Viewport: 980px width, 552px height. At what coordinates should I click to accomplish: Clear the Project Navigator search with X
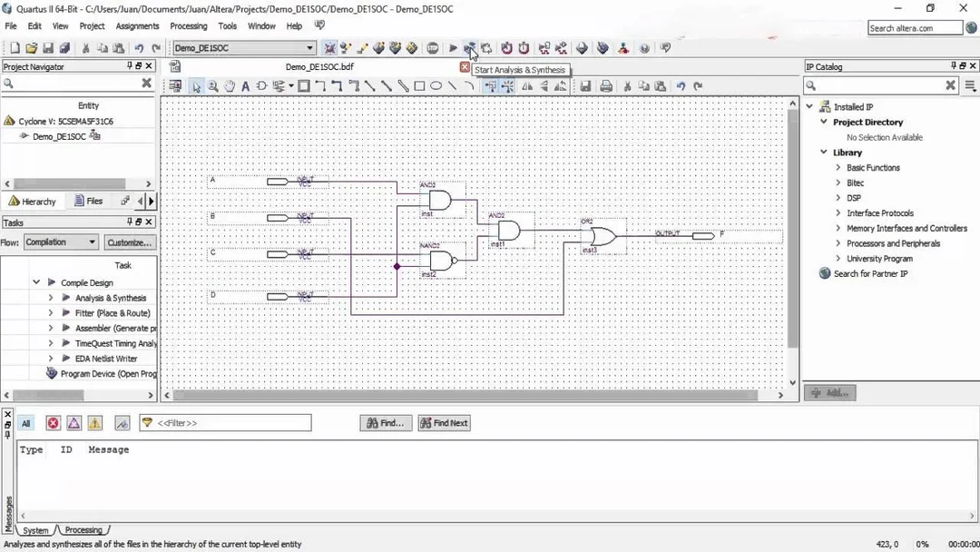pos(146,84)
